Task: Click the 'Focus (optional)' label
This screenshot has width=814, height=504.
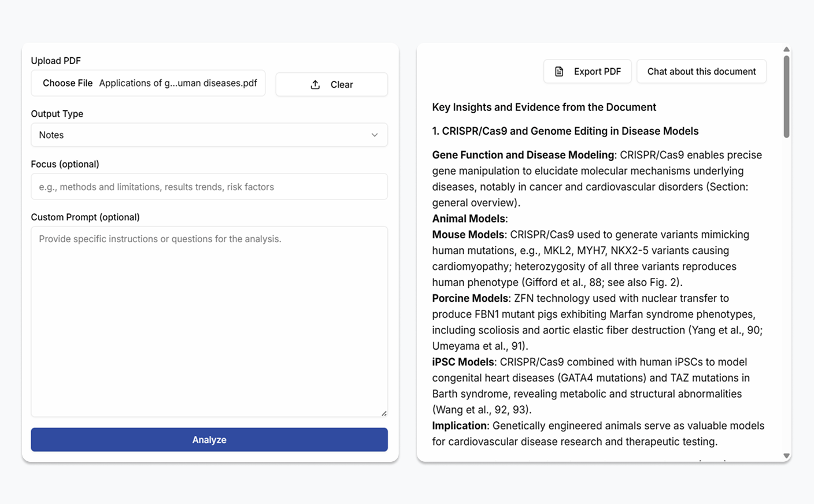Action: [x=65, y=164]
